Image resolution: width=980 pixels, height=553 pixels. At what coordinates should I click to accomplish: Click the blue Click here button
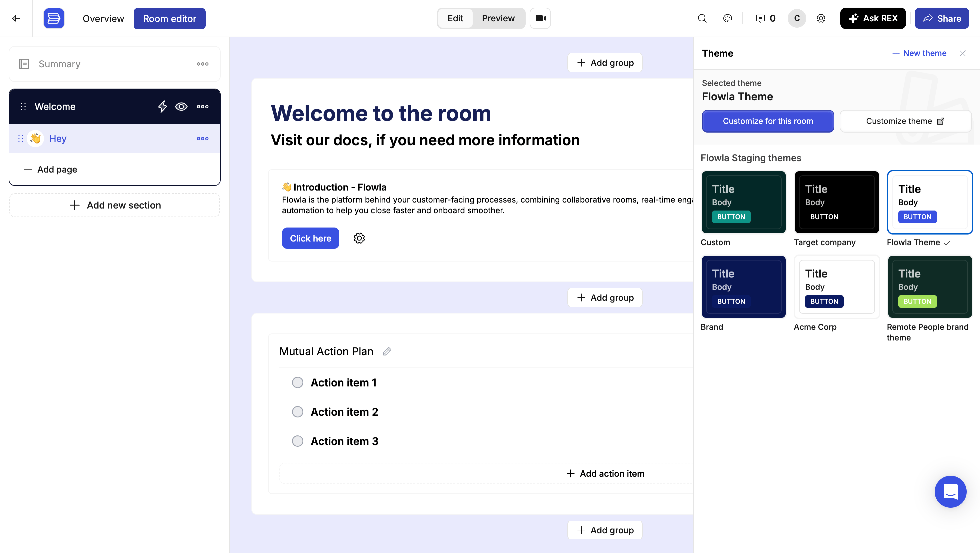click(310, 238)
